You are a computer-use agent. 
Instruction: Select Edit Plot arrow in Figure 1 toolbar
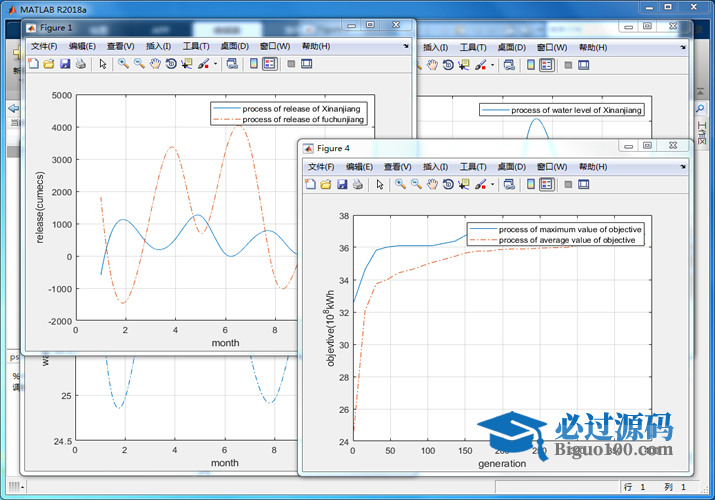click(103, 64)
